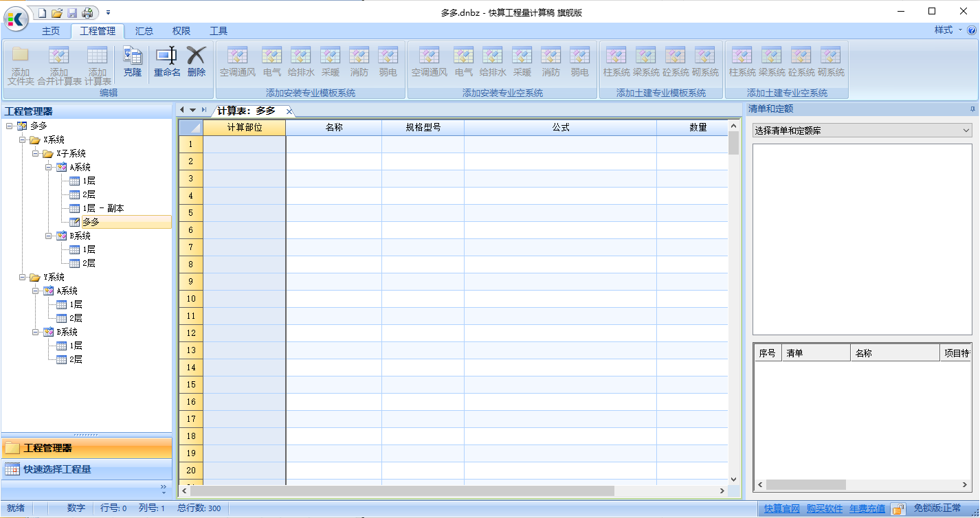
Task: Open the 工具 ribbon tab
Action: (x=219, y=31)
